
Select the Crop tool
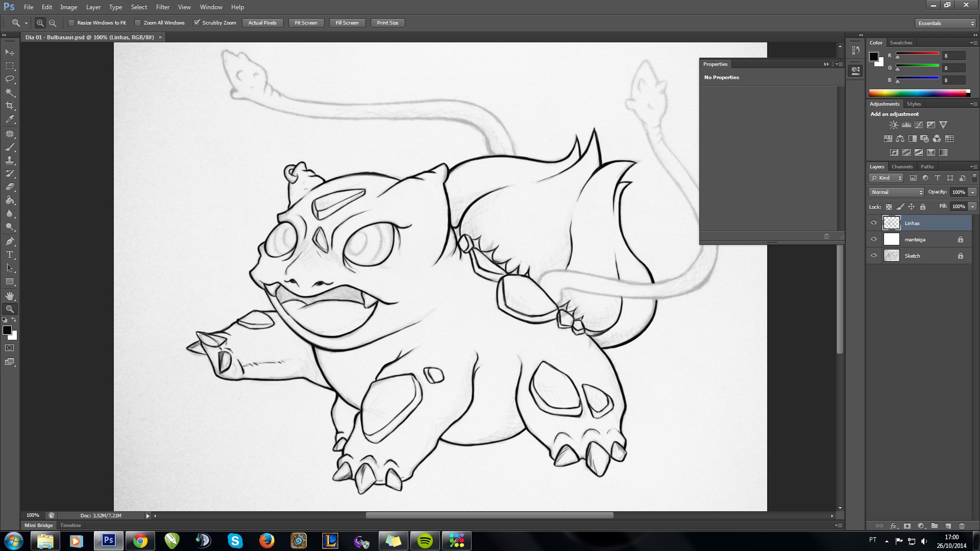(x=10, y=106)
